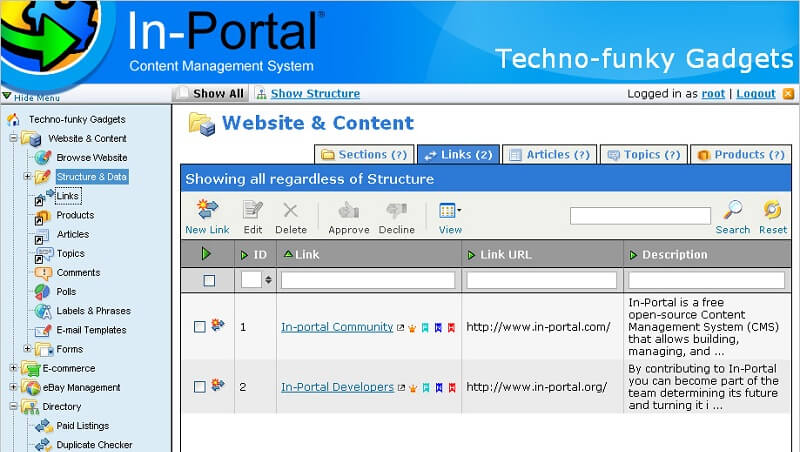Screen dimensions: 800x452
Task: Tick the select-all checkbox in filter row
Action: 209,281
